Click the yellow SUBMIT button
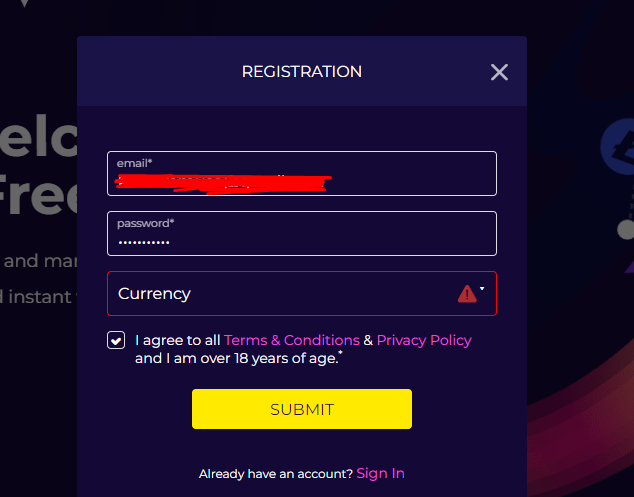This screenshot has width=634, height=497. click(302, 409)
